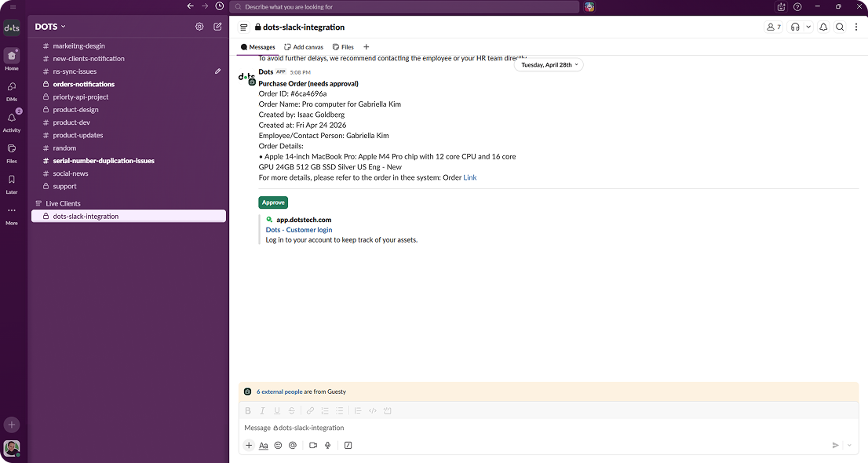The width and height of the screenshot is (868, 463).
Task: Compose a new message
Action: pyautogui.click(x=217, y=27)
